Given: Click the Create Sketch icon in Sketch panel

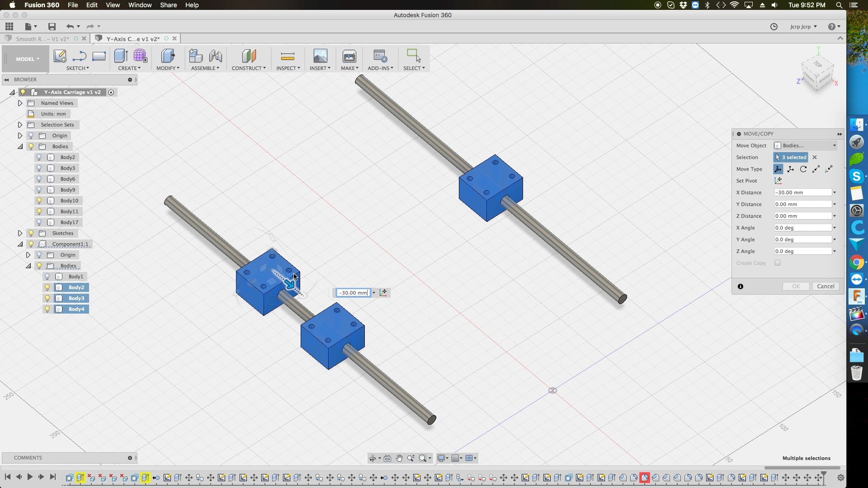Looking at the screenshot, I should pyautogui.click(x=60, y=56).
